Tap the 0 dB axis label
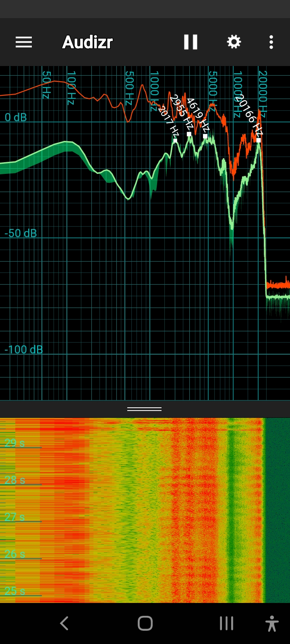 pos(16,118)
